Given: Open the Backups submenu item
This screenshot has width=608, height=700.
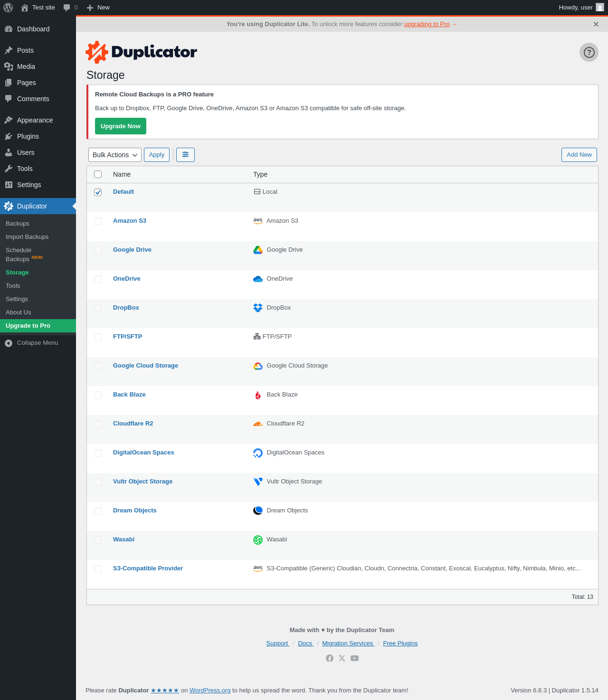Looking at the screenshot, I should pos(18,224).
